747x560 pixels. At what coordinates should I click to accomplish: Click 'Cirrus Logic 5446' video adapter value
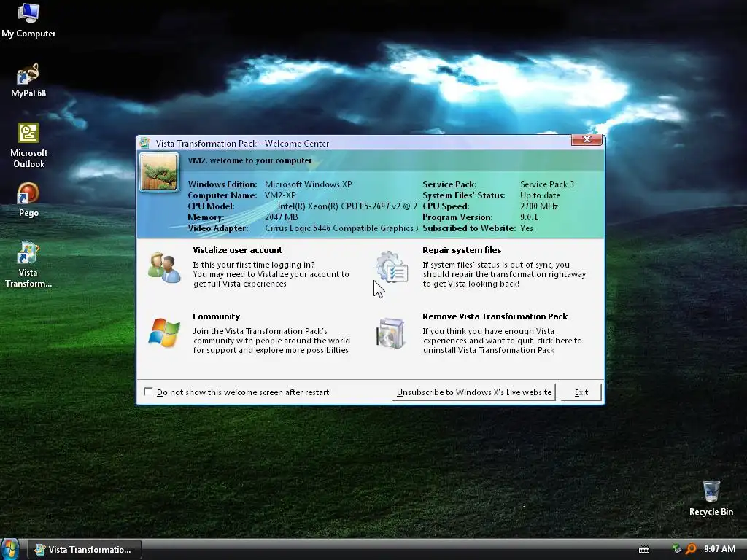(341, 228)
